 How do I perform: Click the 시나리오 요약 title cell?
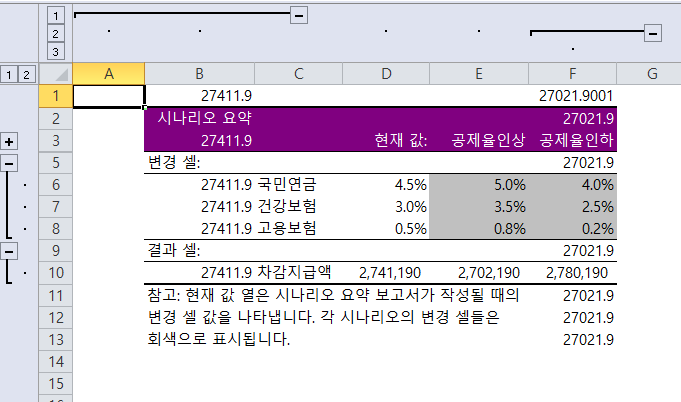pyautogui.click(x=198, y=118)
